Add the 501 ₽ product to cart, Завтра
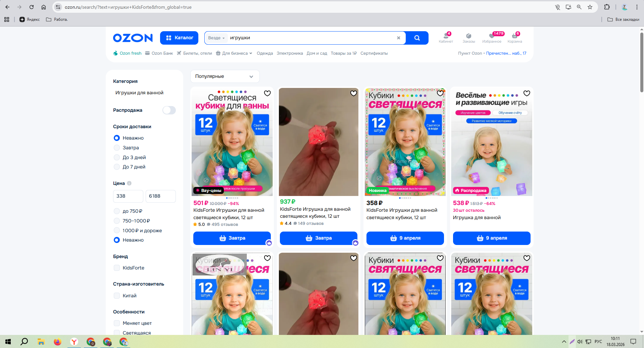This screenshot has height=348, width=644. point(232,238)
